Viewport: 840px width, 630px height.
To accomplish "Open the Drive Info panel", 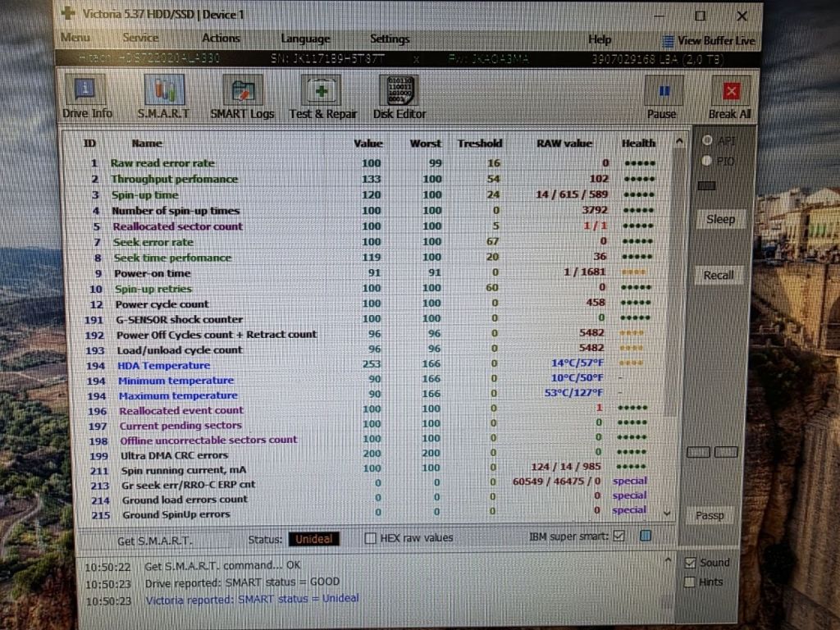I will 86,97.
